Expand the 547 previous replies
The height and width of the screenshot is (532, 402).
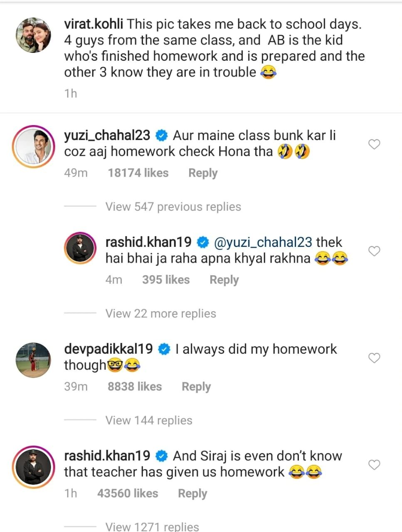[173, 207]
